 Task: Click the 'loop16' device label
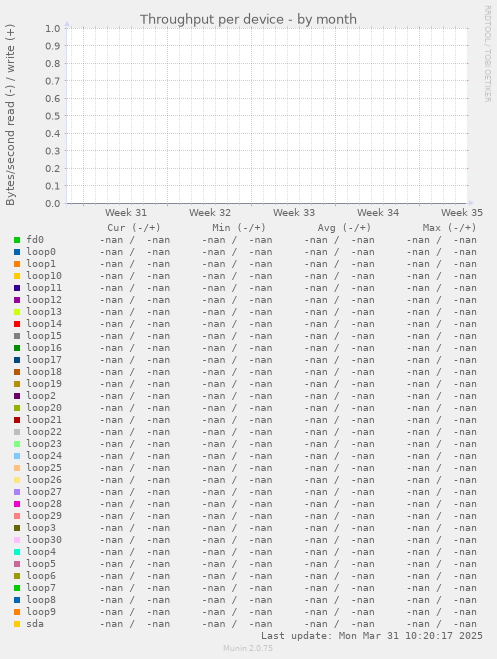pyautogui.click(x=44, y=348)
